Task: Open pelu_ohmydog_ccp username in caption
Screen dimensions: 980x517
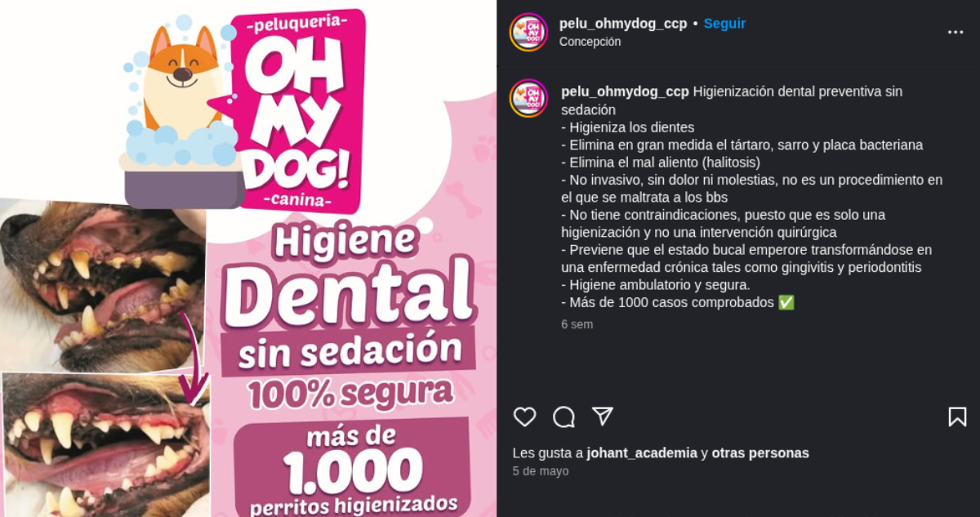Action: tap(625, 91)
